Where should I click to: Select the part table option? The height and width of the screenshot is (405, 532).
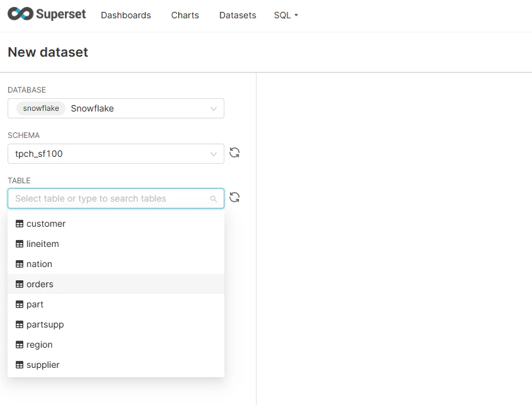[x=116, y=304]
